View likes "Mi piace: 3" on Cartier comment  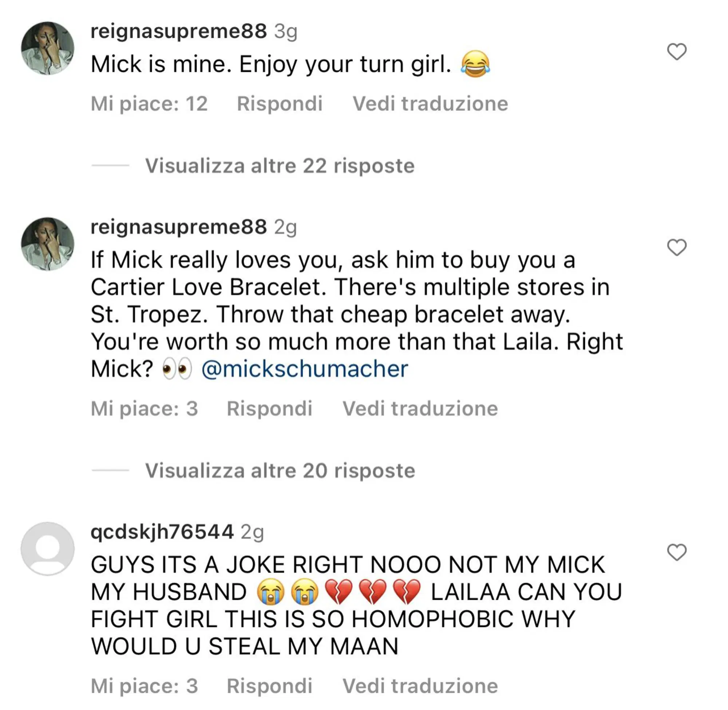(144, 408)
